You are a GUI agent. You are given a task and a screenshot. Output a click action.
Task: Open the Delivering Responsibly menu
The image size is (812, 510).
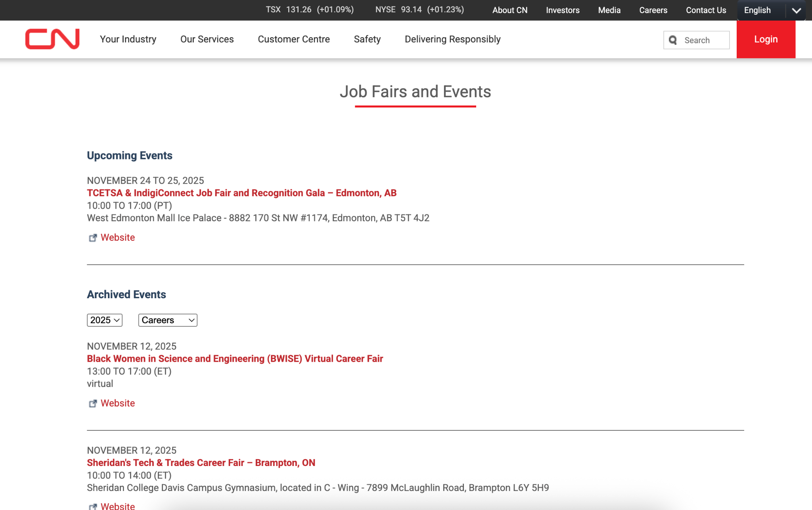click(x=452, y=39)
